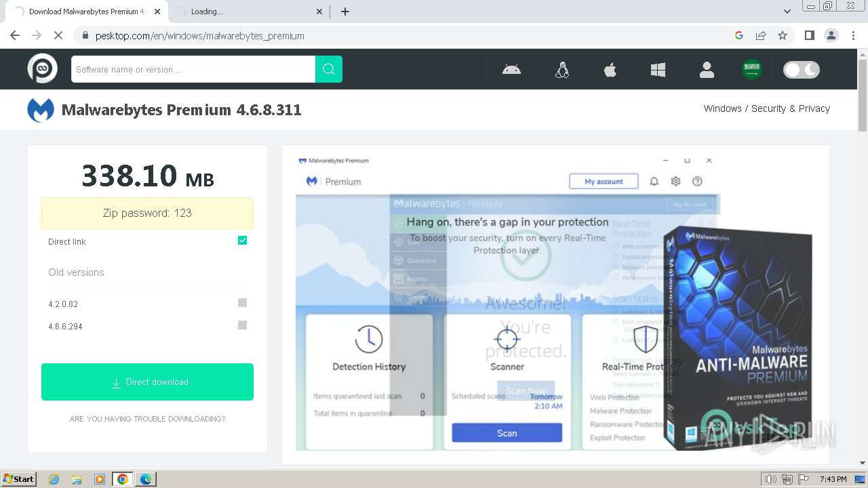Open a new browser tab
The height and width of the screenshot is (488, 868).
345,12
